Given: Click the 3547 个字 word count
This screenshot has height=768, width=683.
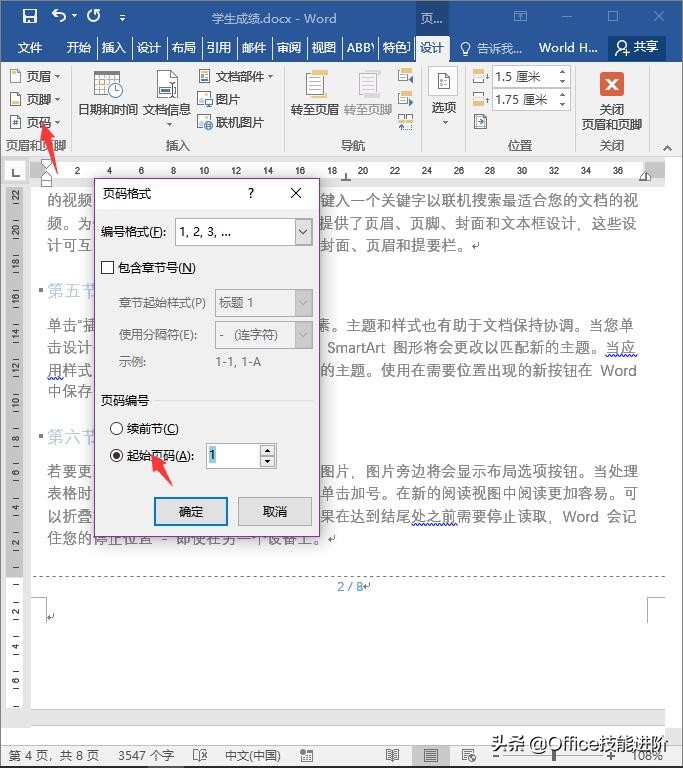Looking at the screenshot, I should pyautogui.click(x=146, y=755).
